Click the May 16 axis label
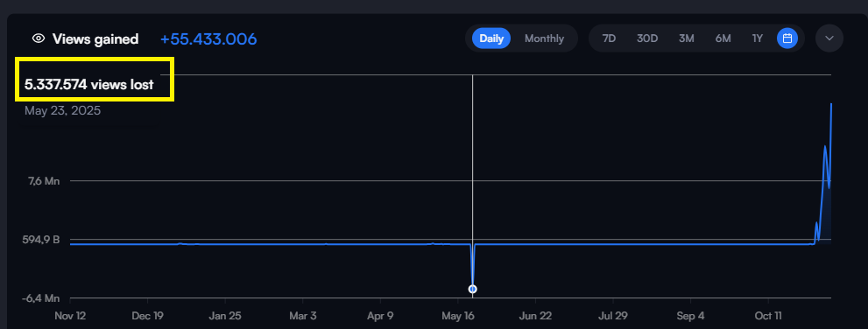Viewport: 868px width, 329px height. pos(459,316)
